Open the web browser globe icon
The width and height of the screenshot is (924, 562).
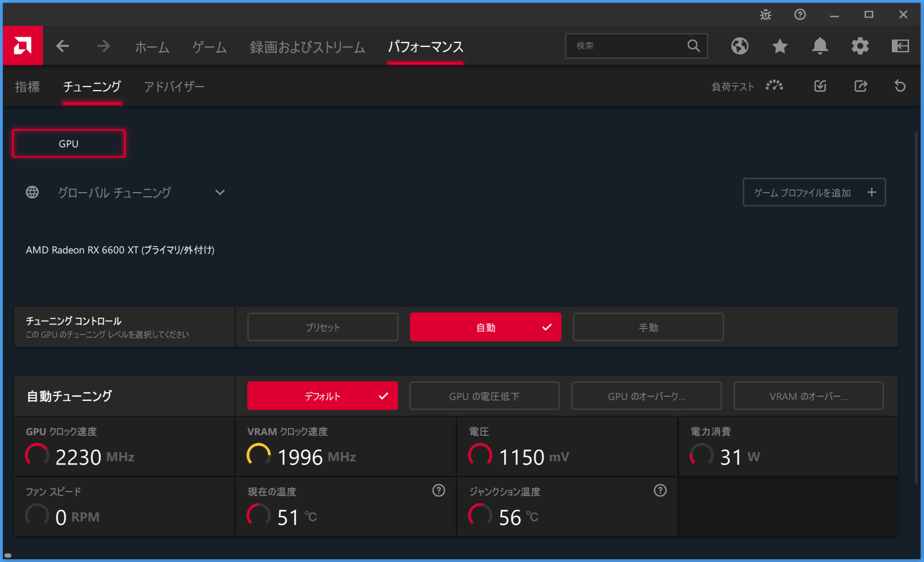[x=740, y=46]
